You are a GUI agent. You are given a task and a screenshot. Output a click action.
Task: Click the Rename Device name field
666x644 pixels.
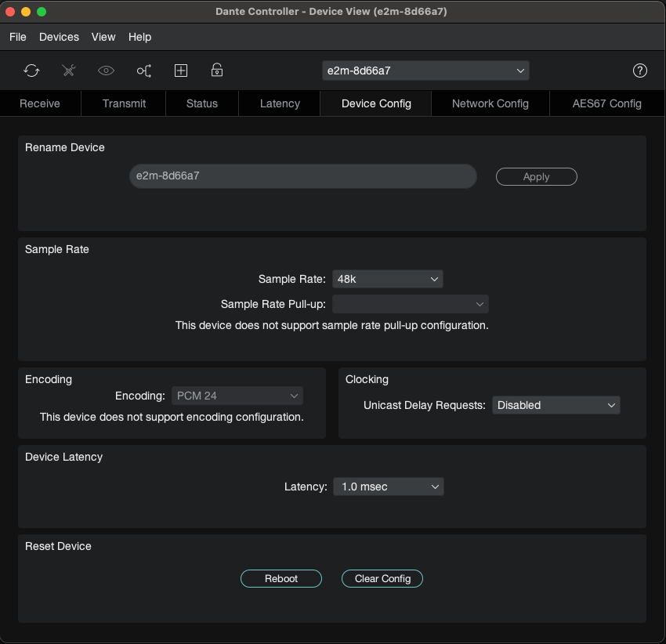[303, 175]
